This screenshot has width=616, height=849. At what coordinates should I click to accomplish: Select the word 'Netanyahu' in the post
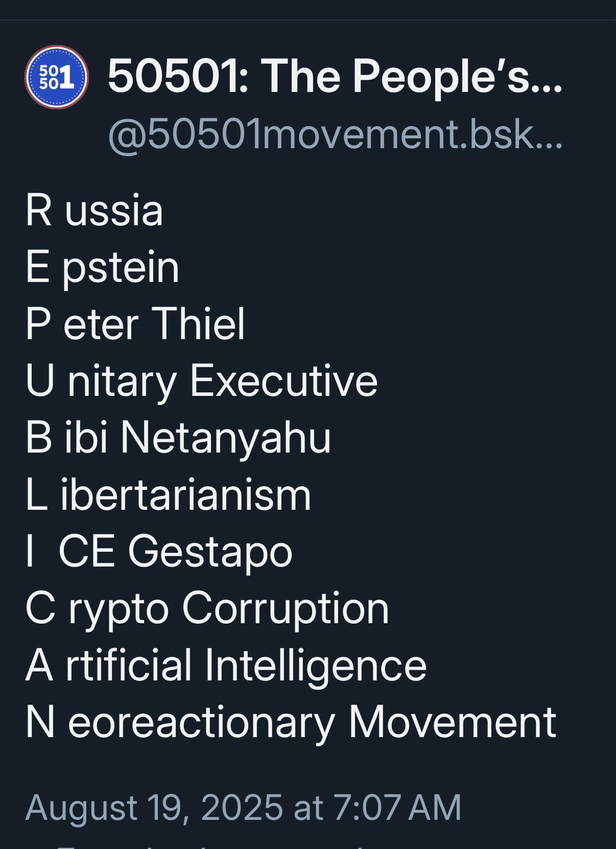(x=226, y=438)
